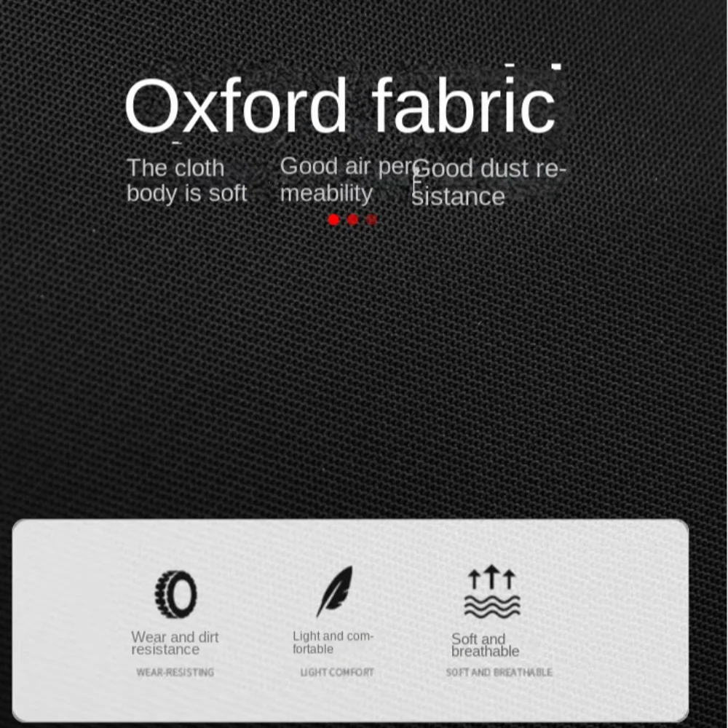Viewport: 728px width, 728px height.
Task: Click the small "WEAR-RESISTING" caption
Action: tap(175, 672)
